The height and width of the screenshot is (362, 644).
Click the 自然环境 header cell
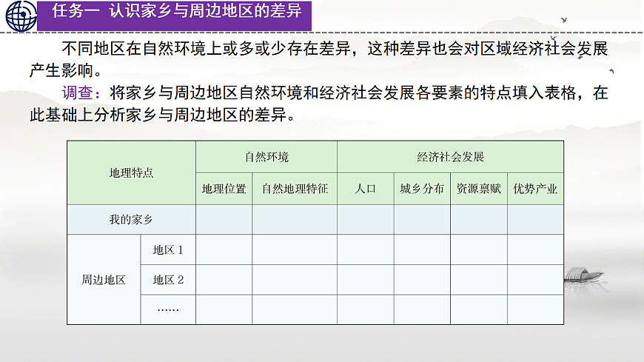(266, 157)
